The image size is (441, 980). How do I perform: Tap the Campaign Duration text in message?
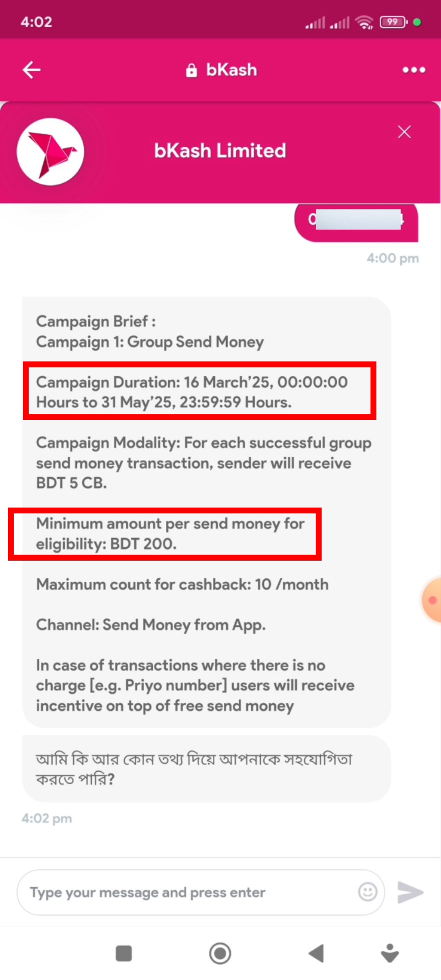(x=192, y=392)
